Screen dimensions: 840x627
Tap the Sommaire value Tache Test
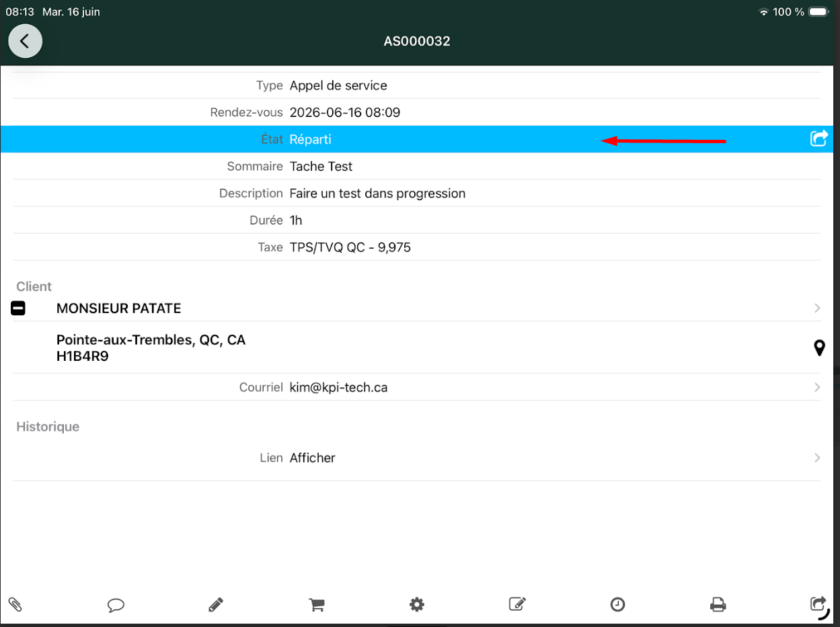coord(321,166)
